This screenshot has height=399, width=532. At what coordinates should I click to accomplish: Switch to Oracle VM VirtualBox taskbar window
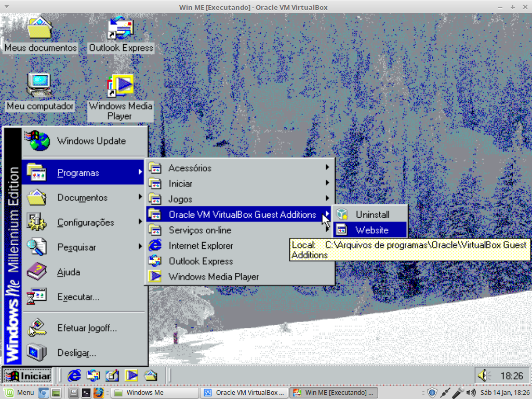[244, 393]
